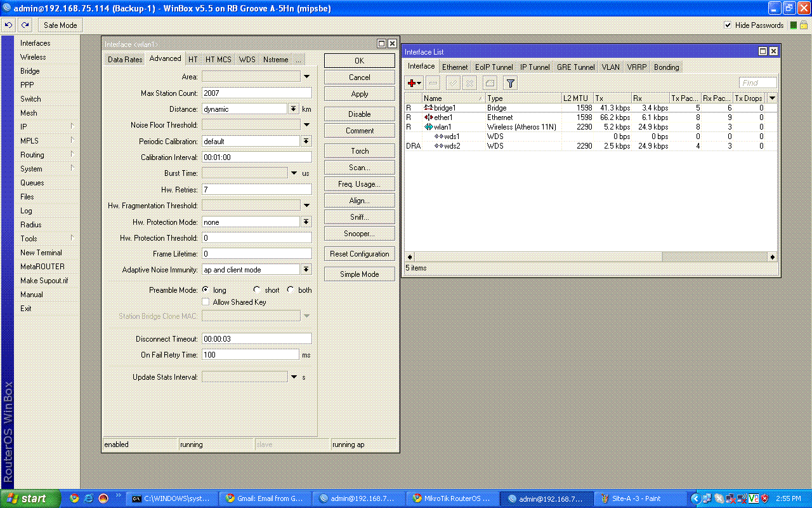
Task: Switch to the Nstreme tab
Action: (275, 60)
